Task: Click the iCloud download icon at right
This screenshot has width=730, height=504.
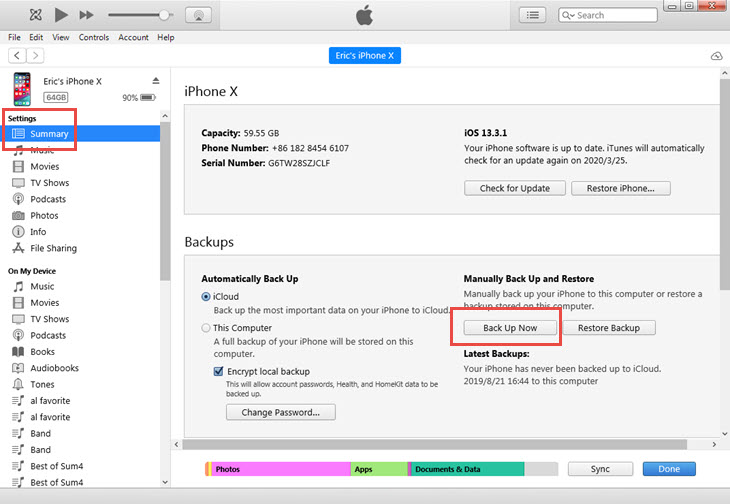Action: pos(715,55)
